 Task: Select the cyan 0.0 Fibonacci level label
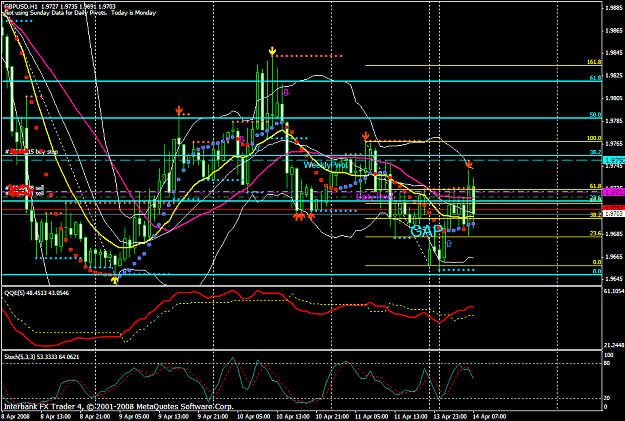tap(597, 271)
